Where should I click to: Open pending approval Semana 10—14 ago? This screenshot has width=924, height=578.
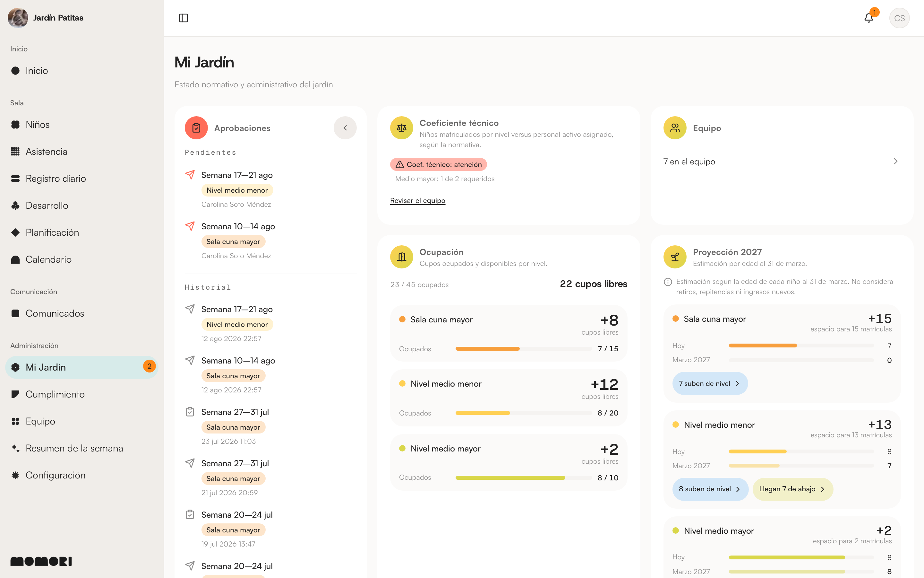tap(270, 241)
